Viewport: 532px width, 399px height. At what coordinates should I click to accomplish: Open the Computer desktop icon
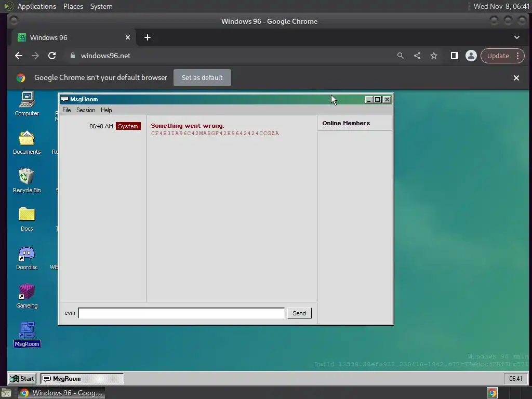[x=27, y=103]
